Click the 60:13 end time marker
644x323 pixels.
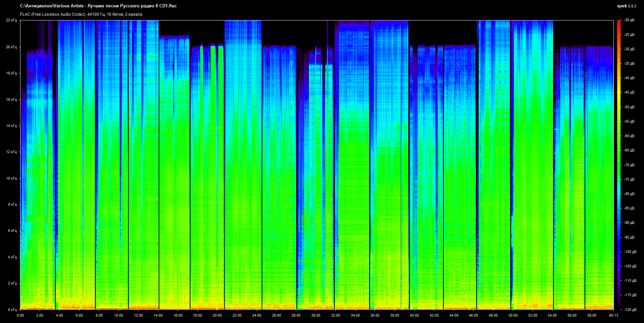(x=613, y=315)
